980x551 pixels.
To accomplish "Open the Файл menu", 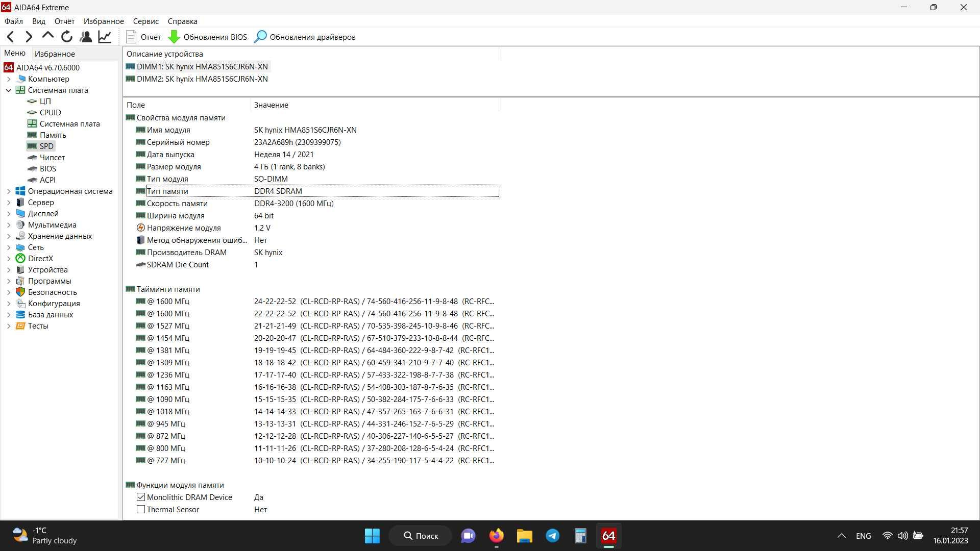I will [14, 21].
